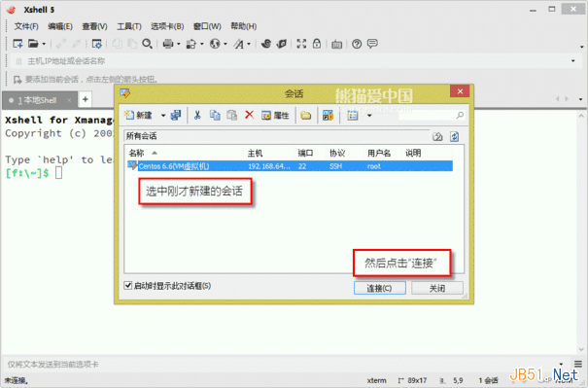Click the Print icon in main toolbar

click(167, 44)
